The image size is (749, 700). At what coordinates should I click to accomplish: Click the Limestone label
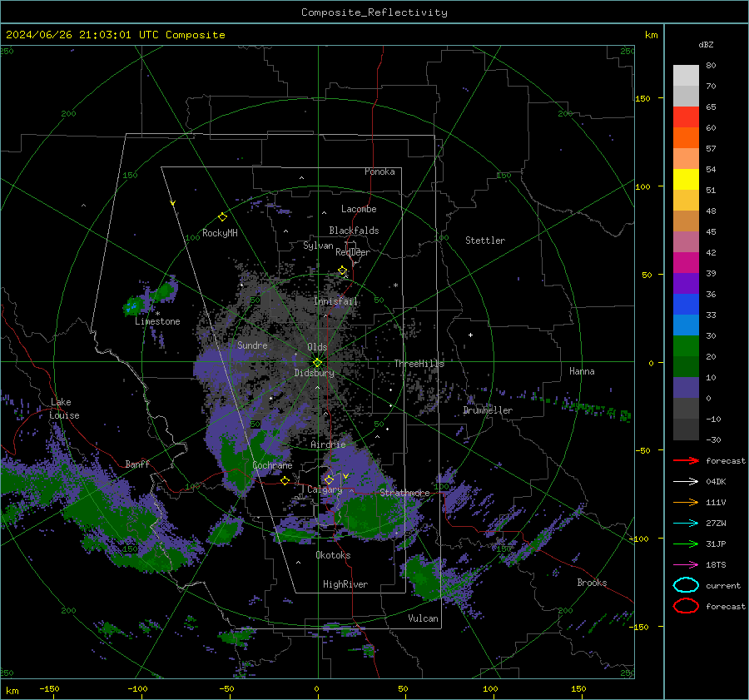(157, 321)
